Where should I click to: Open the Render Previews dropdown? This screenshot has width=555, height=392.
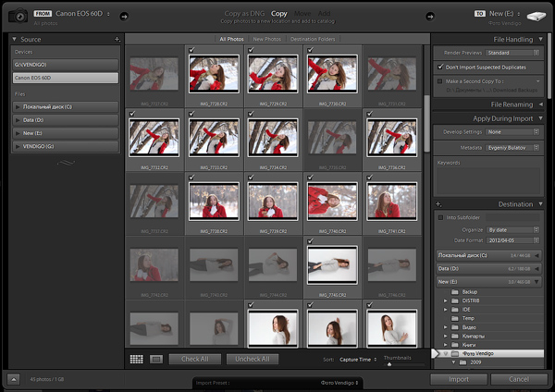pyautogui.click(x=512, y=53)
